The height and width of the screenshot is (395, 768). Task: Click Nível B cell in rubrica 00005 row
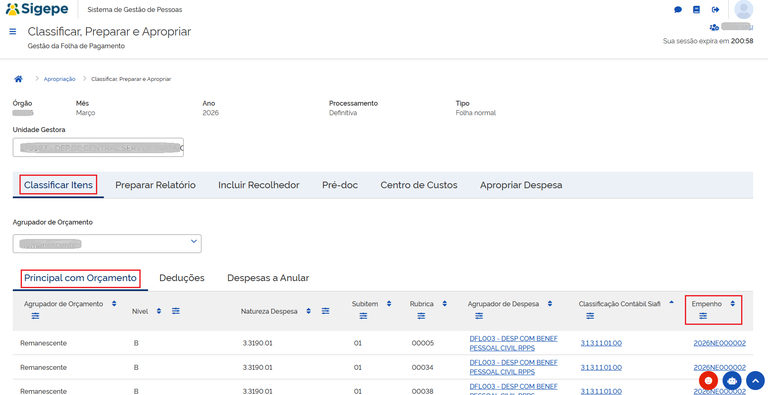(x=136, y=343)
